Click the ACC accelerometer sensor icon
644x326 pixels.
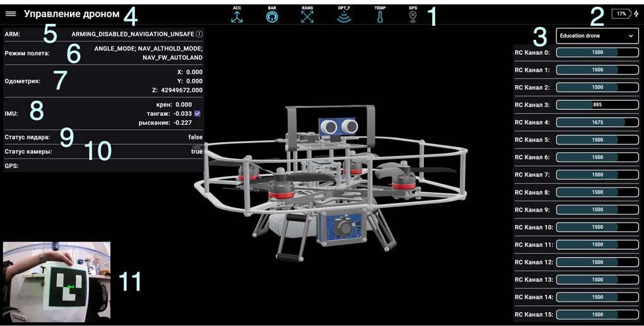click(x=237, y=16)
